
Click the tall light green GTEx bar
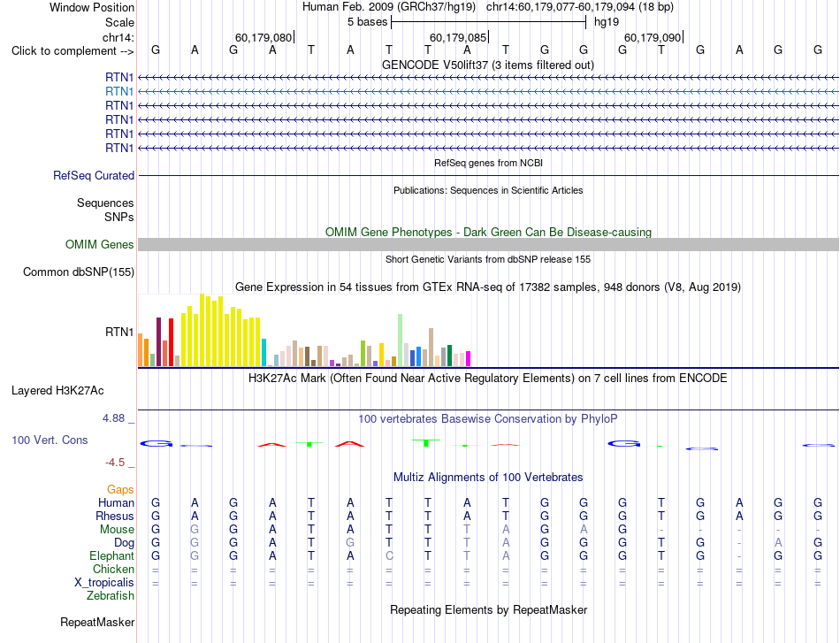coord(401,341)
